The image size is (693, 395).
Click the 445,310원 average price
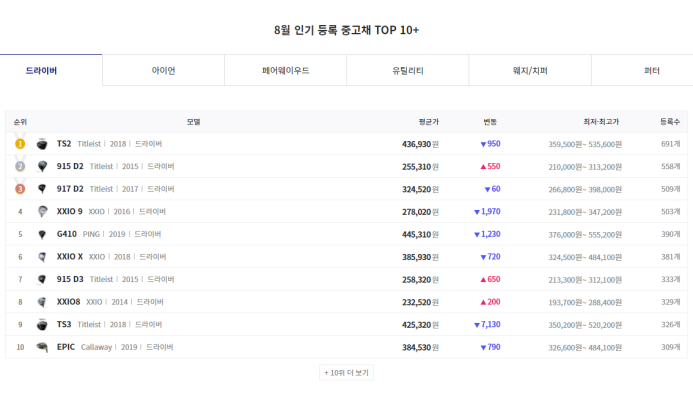(420, 234)
